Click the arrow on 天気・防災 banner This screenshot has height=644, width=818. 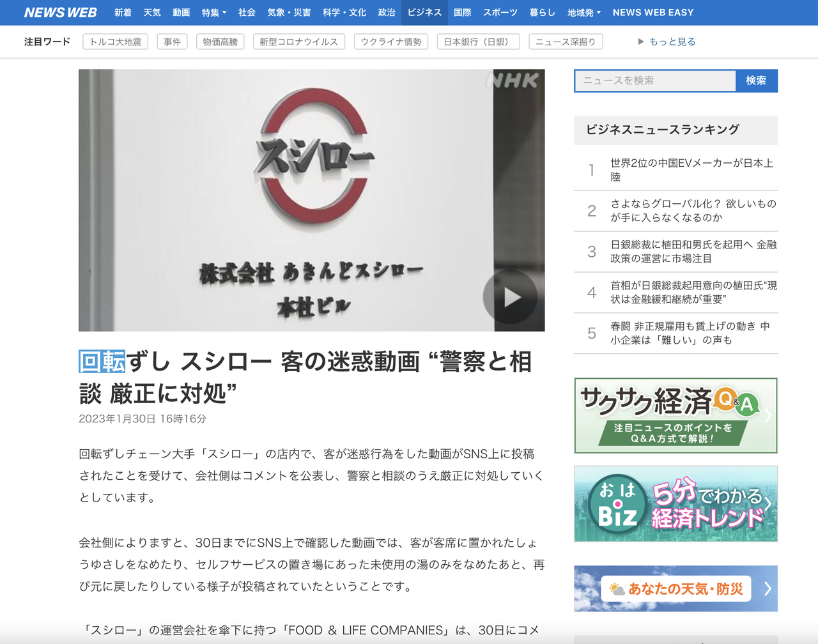pos(768,588)
